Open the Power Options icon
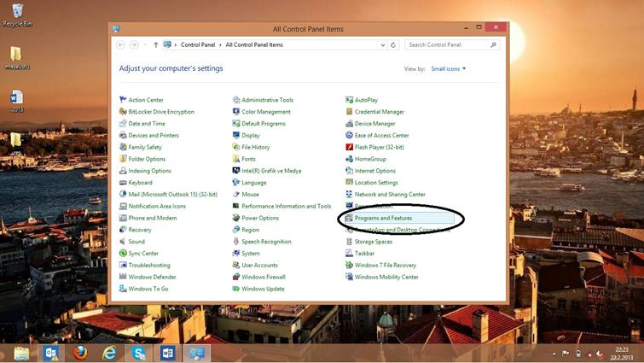644x363 pixels. pyautogui.click(x=236, y=218)
